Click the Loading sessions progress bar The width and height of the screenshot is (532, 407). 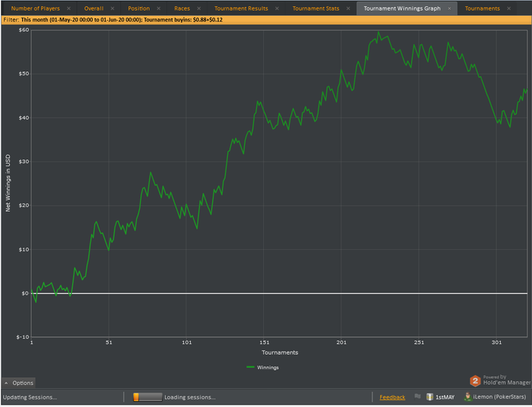[x=147, y=397]
